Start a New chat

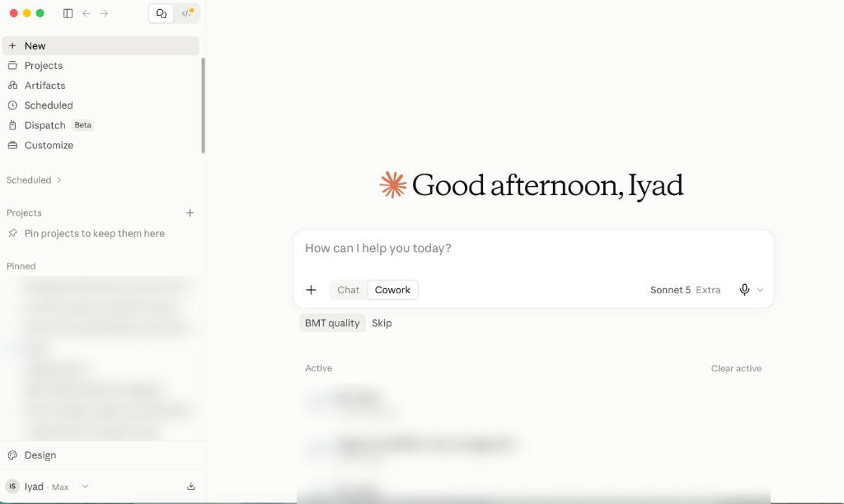click(101, 46)
